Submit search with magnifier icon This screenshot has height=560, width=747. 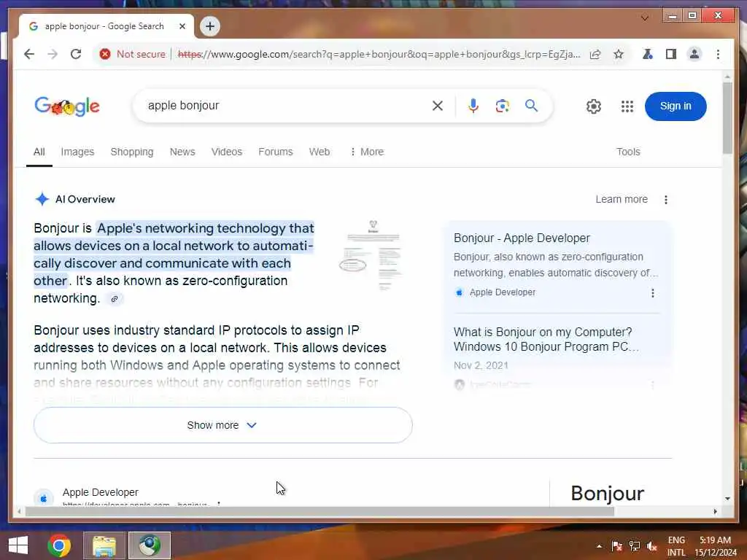531,106
